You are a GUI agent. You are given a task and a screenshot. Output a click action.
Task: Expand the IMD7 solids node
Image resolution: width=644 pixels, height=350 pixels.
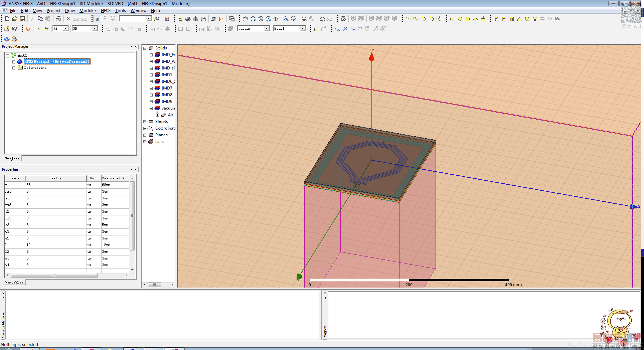click(151, 88)
